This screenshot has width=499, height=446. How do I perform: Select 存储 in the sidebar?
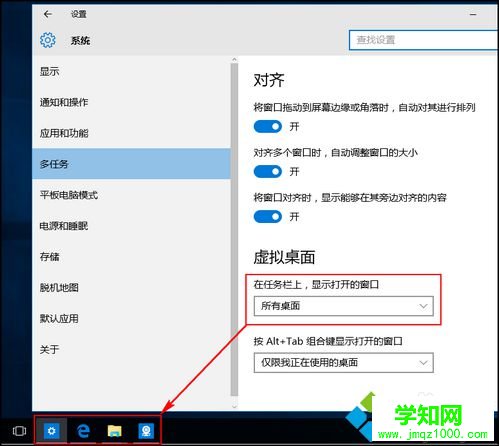131,257
